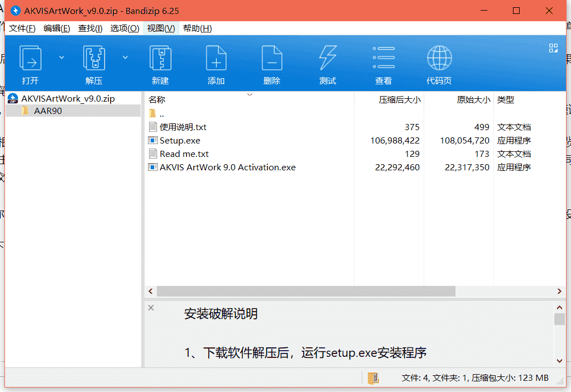
Task: Select the AAR90 folder in the tree
Action: point(47,111)
